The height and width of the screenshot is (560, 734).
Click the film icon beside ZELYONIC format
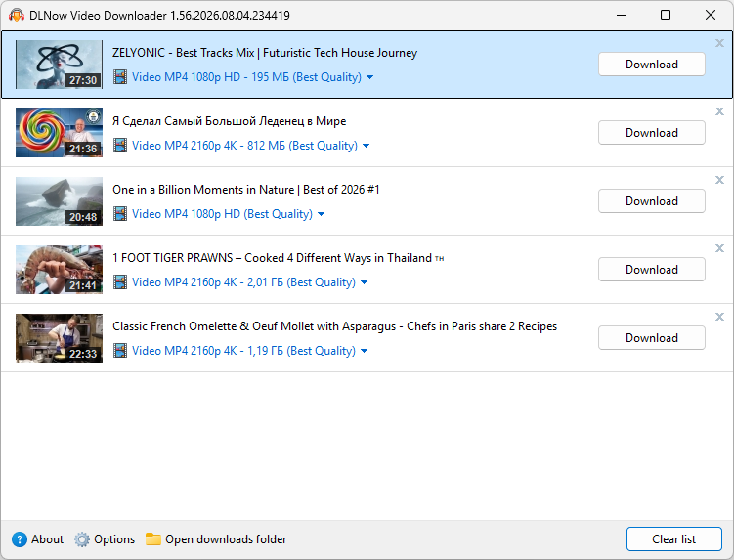(x=120, y=77)
